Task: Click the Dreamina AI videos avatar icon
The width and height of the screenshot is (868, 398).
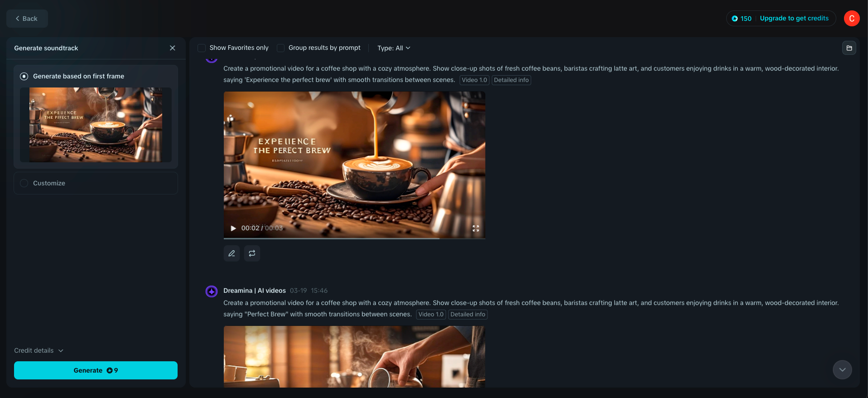Action: [x=212, y=291]
